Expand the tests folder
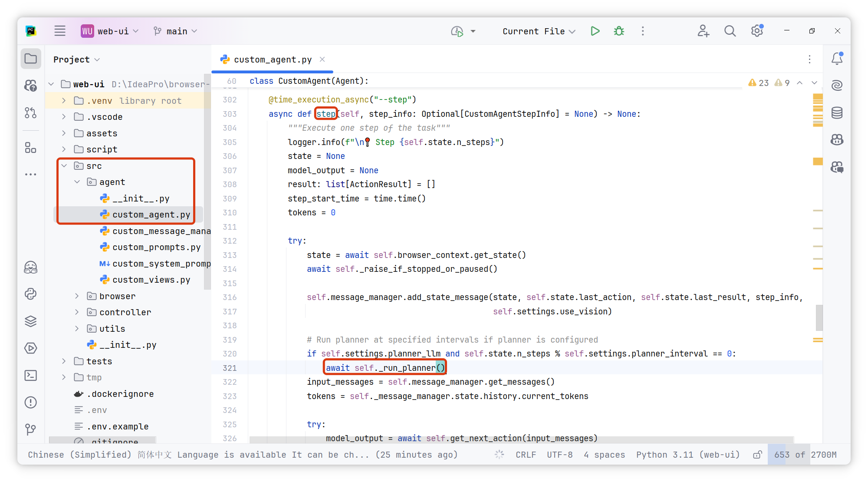Image resolution: width=868 pixels, height=482 pixels. point(64,361)
